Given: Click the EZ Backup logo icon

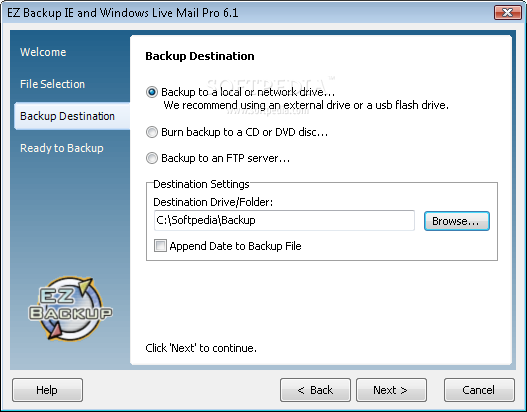Looking at the screenshot, I should click(x=70, y=308).
